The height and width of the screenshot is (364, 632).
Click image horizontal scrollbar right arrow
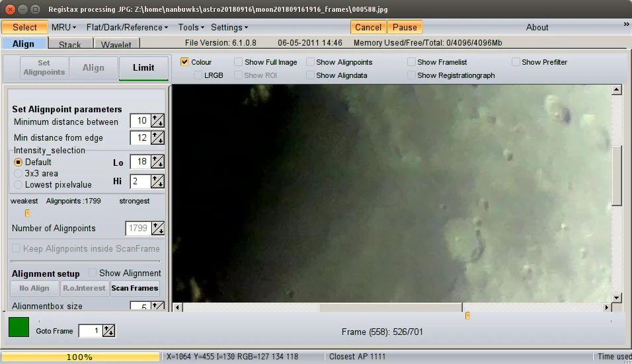coord(607,307)
